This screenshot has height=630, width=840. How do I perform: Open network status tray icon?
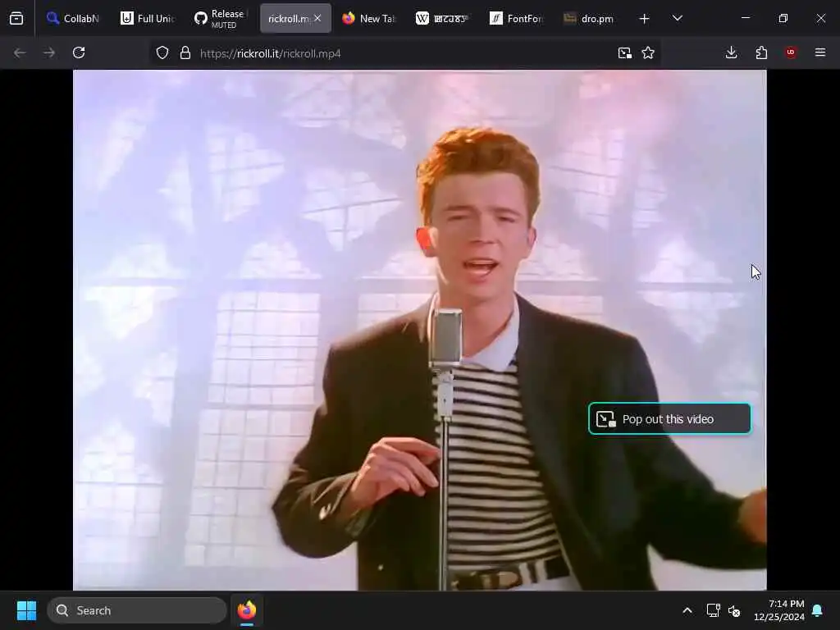[713, 610]
